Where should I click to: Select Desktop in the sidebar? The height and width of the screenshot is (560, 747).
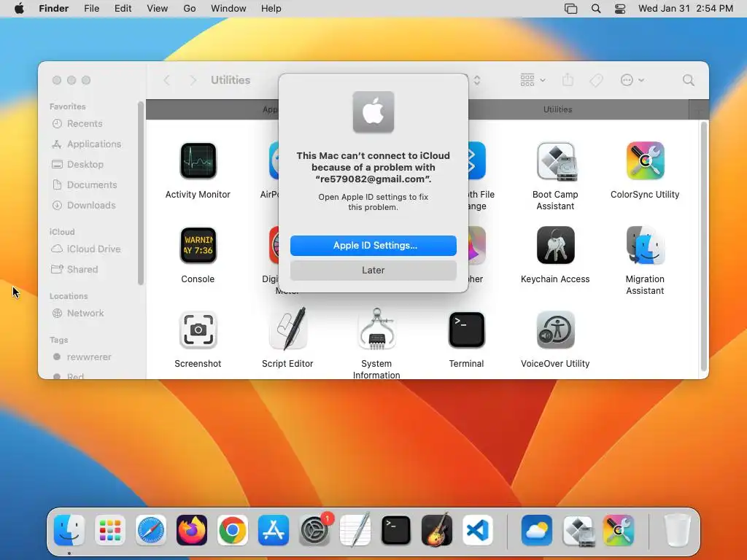click(x=93, y=164)
